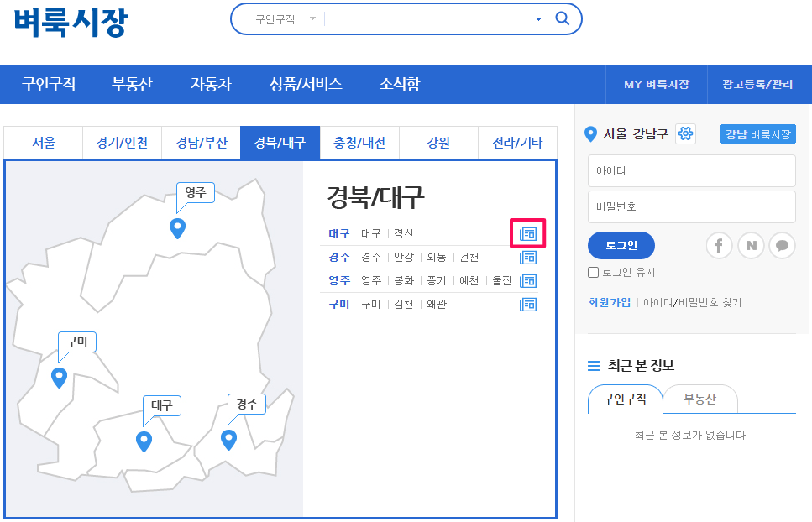
Task: Log in with the Naver icon
Action: [751, 245]
